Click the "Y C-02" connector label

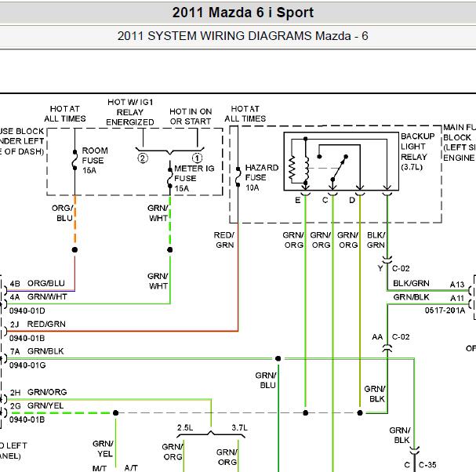coord(394,268)
